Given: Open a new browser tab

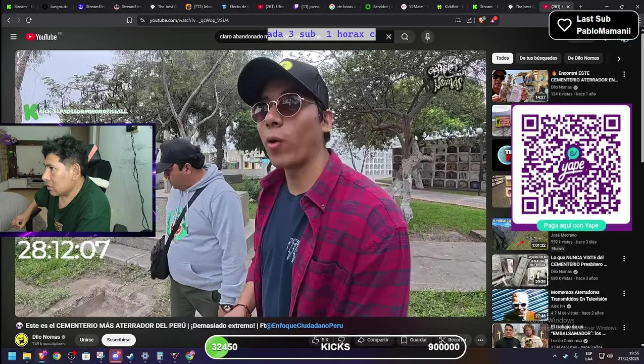Looking at the screenshot, I should click(x=580, y=7).
